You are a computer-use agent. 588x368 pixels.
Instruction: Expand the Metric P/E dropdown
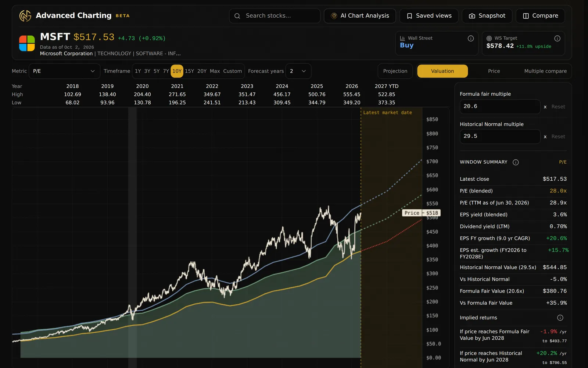point(64,71)
